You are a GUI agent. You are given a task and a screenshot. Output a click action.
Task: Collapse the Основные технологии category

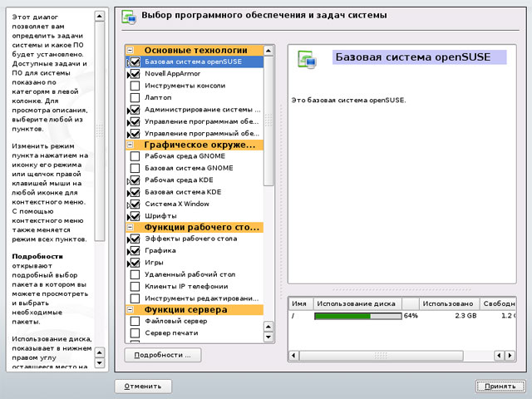click(x=130, y=50)
